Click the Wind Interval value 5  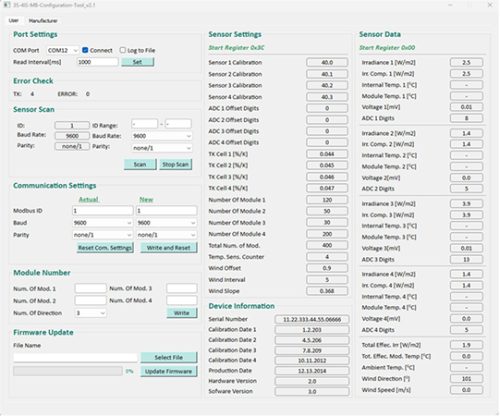click(x=327, y=280)
